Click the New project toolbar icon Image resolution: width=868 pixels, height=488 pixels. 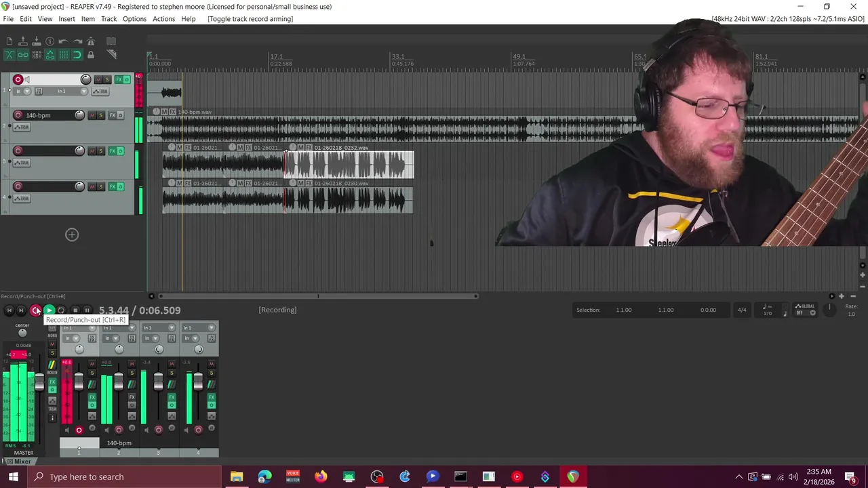coord(9,41)
